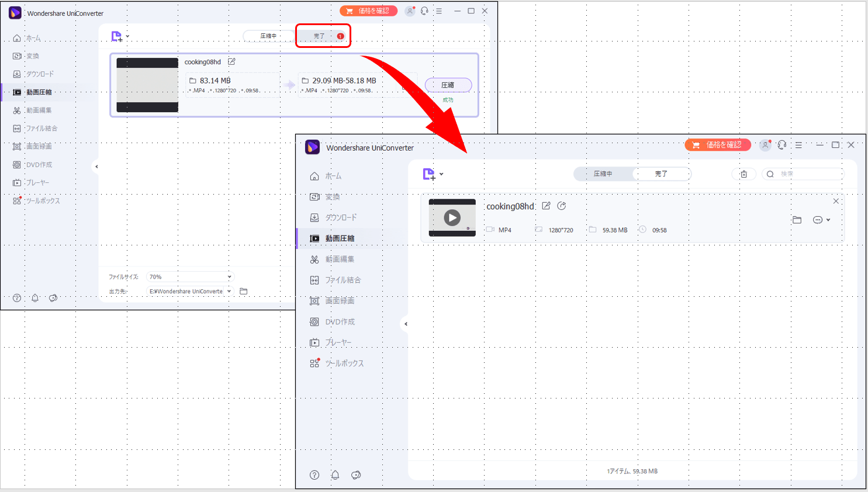Click 価格を確認 button in back window

(368, 11)
